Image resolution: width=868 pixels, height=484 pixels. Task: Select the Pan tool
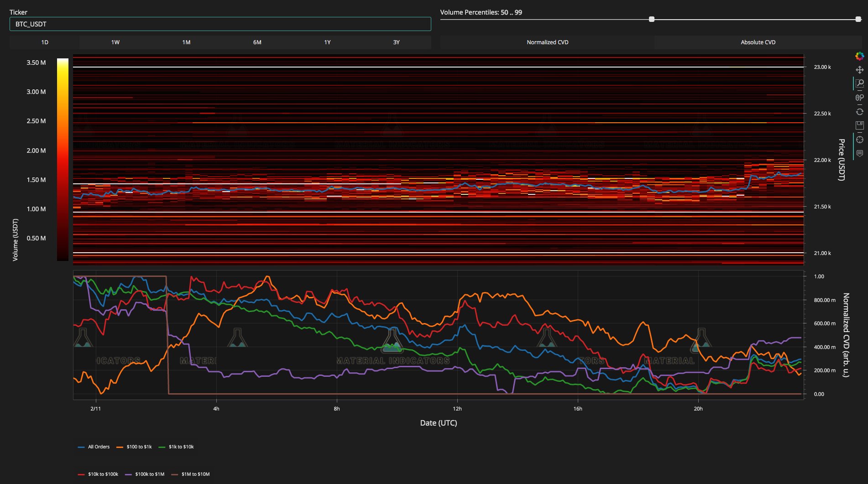pos(859,70)
